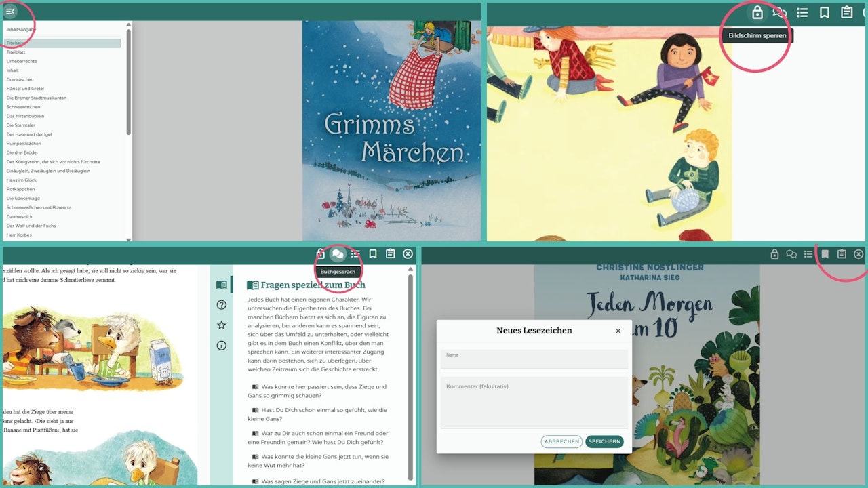868x488 pixels.
Task: Click clipboard icon in the Fragen panel toolbar
Action: (x=391, y=254)
